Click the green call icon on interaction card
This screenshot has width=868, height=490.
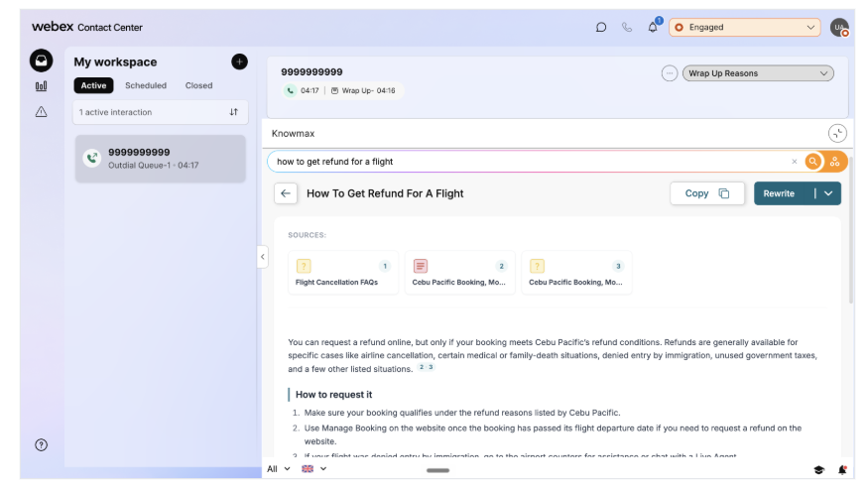pyautogui.click(x=92, y=159)
